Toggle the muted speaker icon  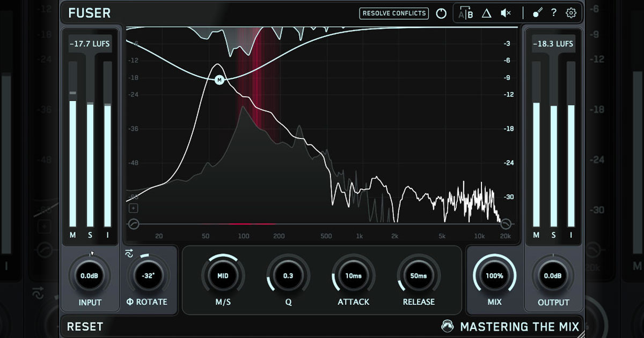tap(506, 13)
